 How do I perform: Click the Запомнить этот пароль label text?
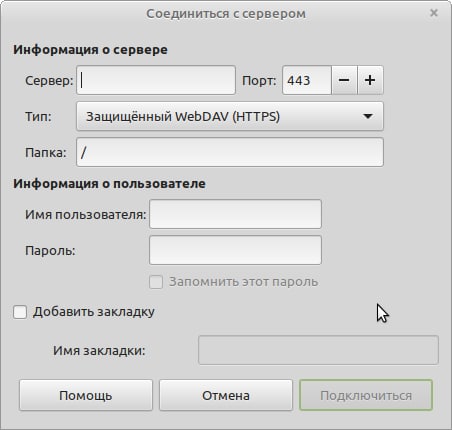coord(244,282)
